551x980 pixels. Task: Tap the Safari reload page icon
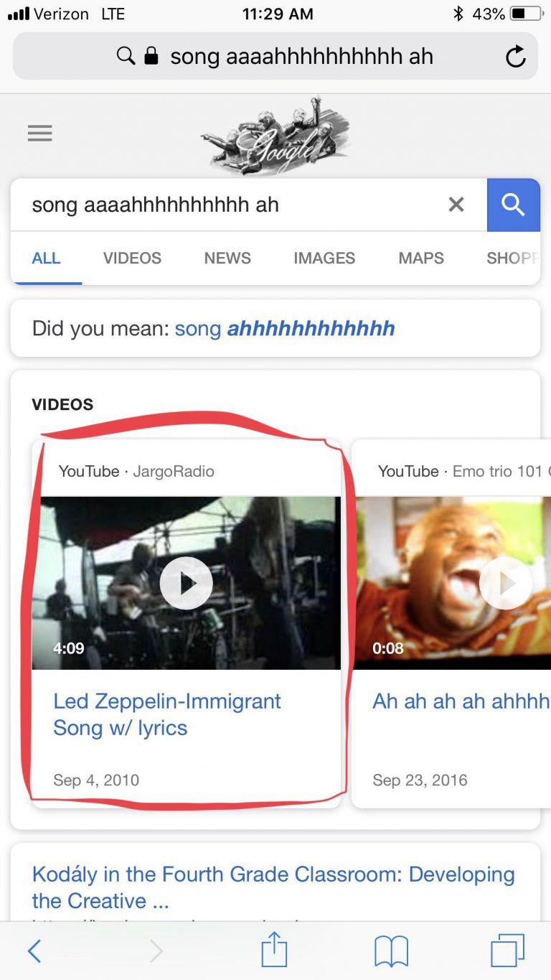pyautogui.click(x=515, y=57)
